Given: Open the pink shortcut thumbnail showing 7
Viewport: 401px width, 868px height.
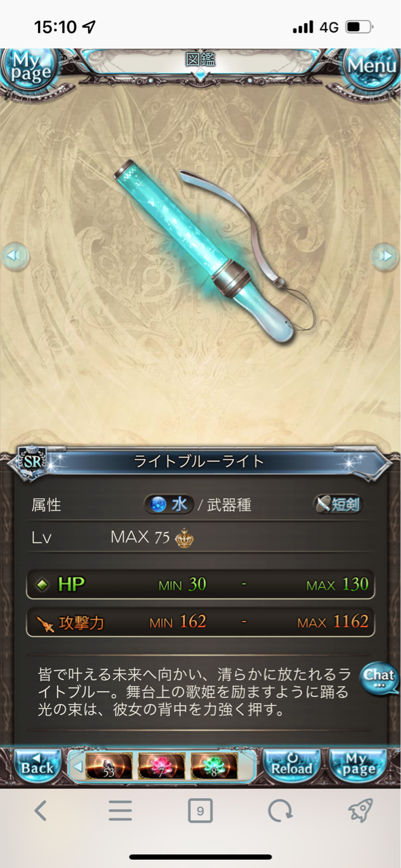Looking at the screenshot, I should (x=161, y=766).
